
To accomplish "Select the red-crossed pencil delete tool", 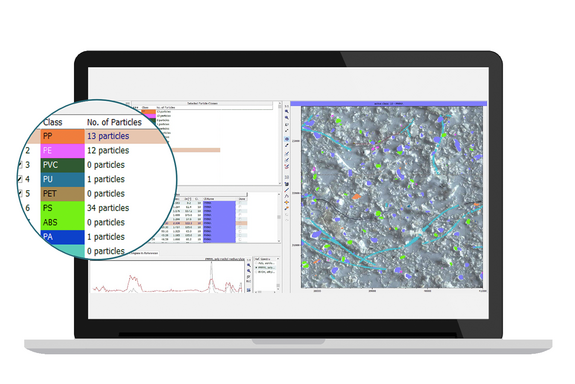I will pos(287,166).
